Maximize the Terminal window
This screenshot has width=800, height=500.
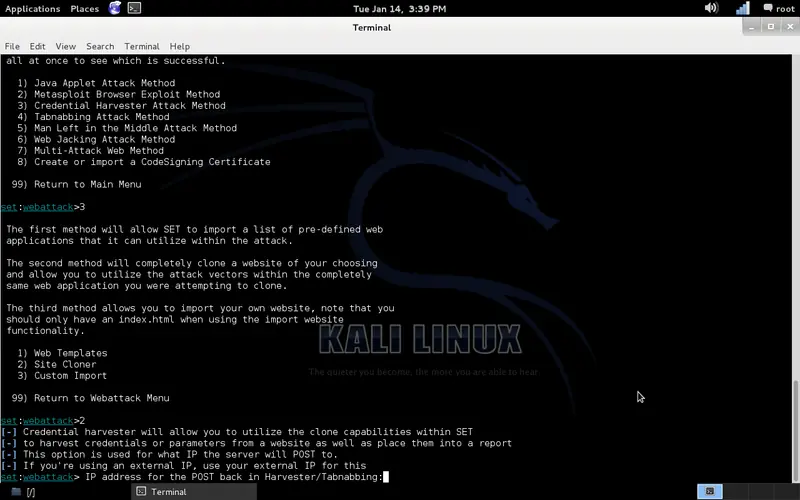771,27
